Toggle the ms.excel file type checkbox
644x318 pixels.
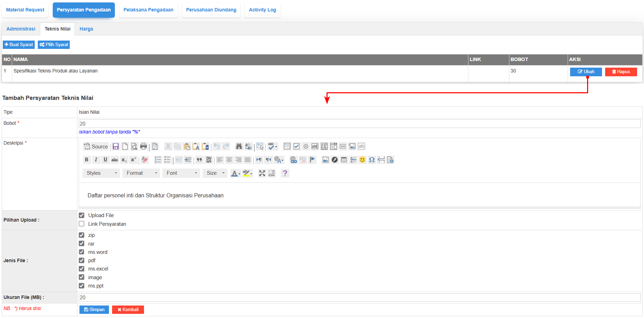82,269
